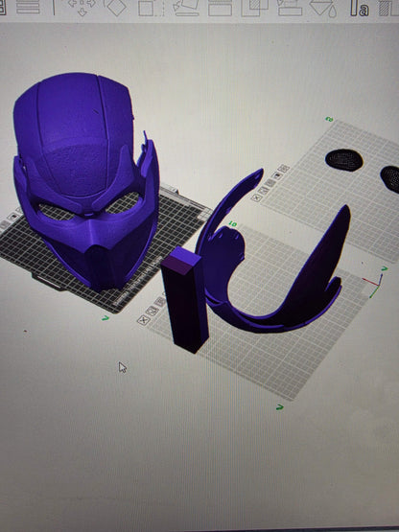Activate the Lay on Face tool

tap(186, 8)
